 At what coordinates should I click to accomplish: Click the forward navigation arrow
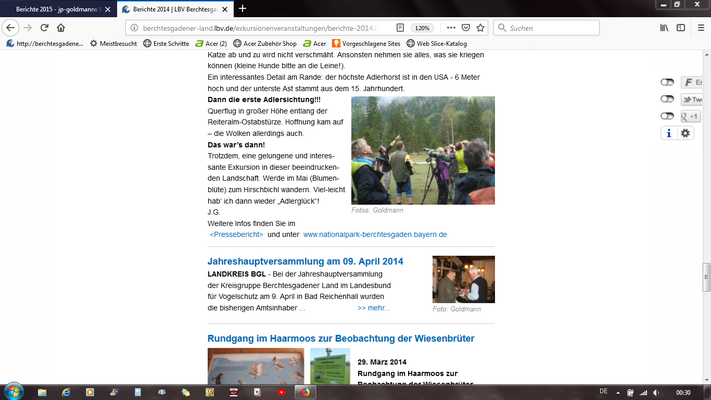tap(28, 28)
